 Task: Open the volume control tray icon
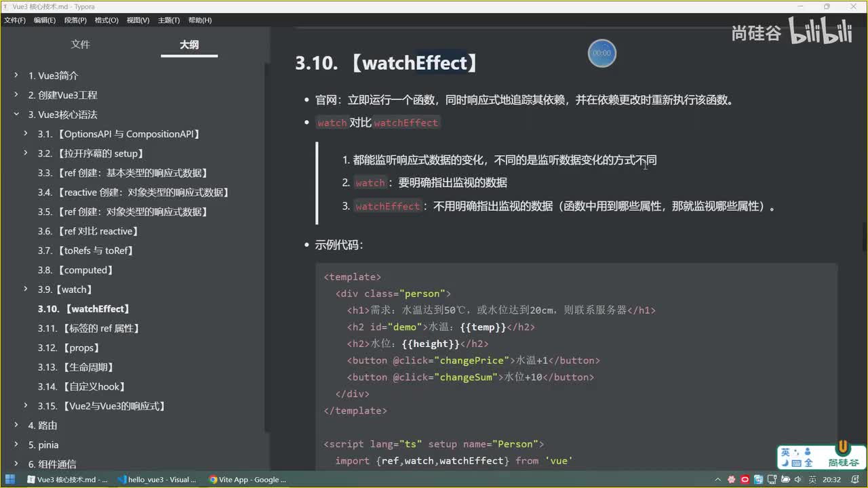797,479
